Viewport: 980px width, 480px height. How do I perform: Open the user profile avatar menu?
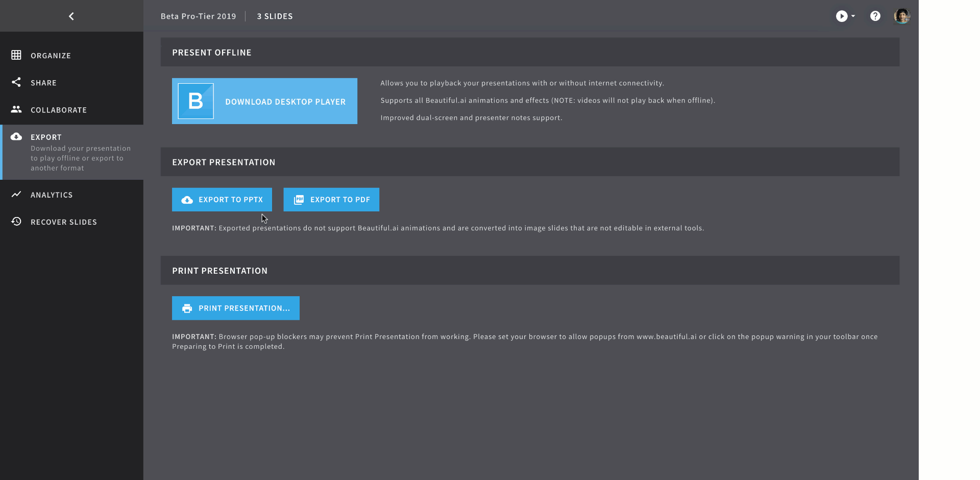coord(901,16)
